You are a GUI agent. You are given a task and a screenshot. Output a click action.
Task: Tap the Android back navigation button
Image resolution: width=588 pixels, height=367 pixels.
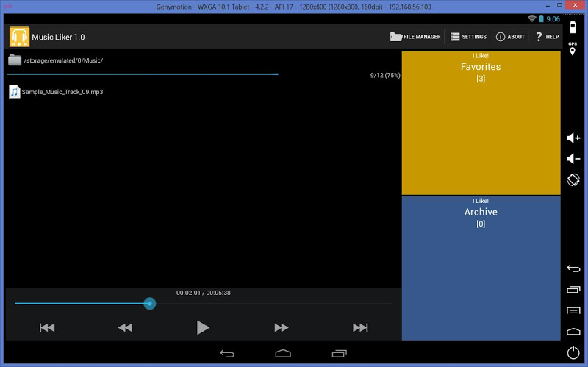(x=227, y=354)
